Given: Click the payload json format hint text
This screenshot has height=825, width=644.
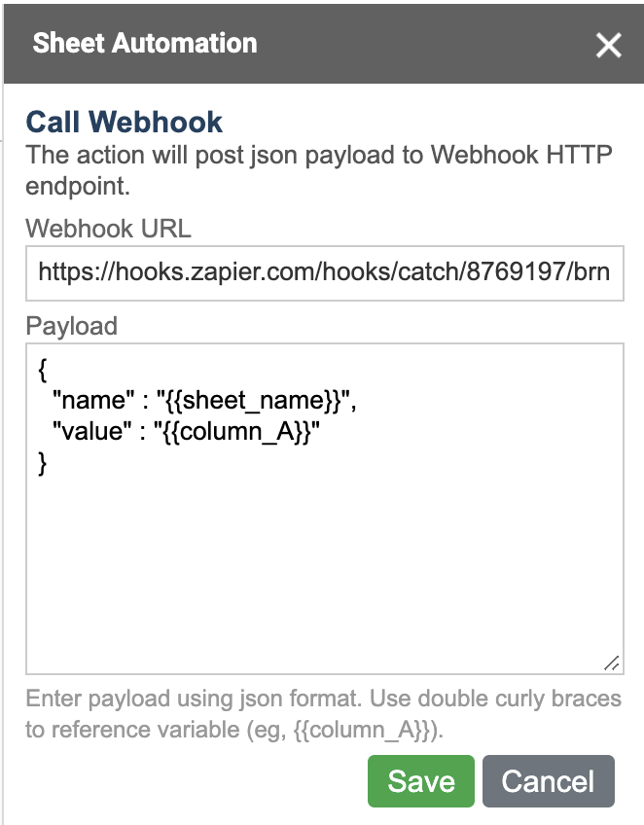Looking at the screenshot, I should click(324, 714).
